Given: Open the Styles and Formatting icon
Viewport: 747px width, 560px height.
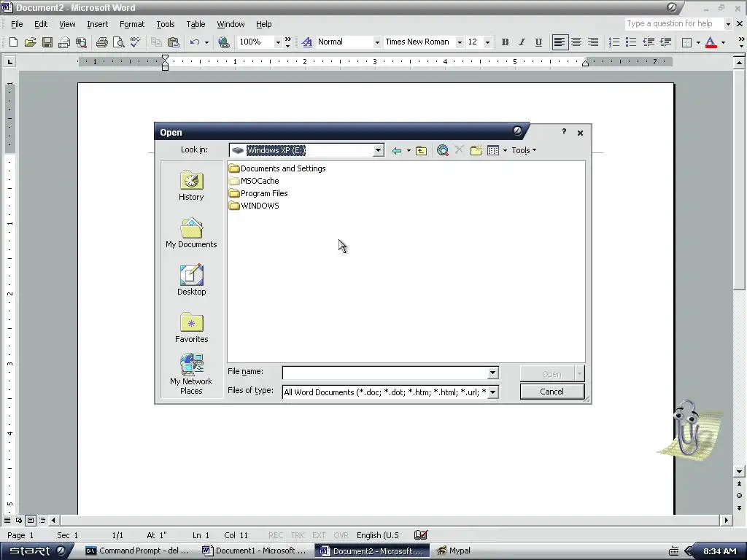Looking at the screenshot, I should (307, 42).
